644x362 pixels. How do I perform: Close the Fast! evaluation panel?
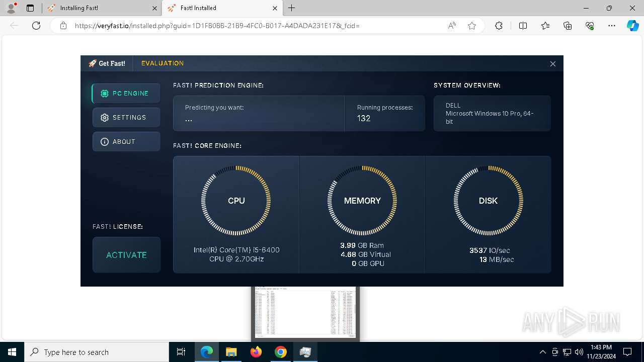tap(553, 64)
